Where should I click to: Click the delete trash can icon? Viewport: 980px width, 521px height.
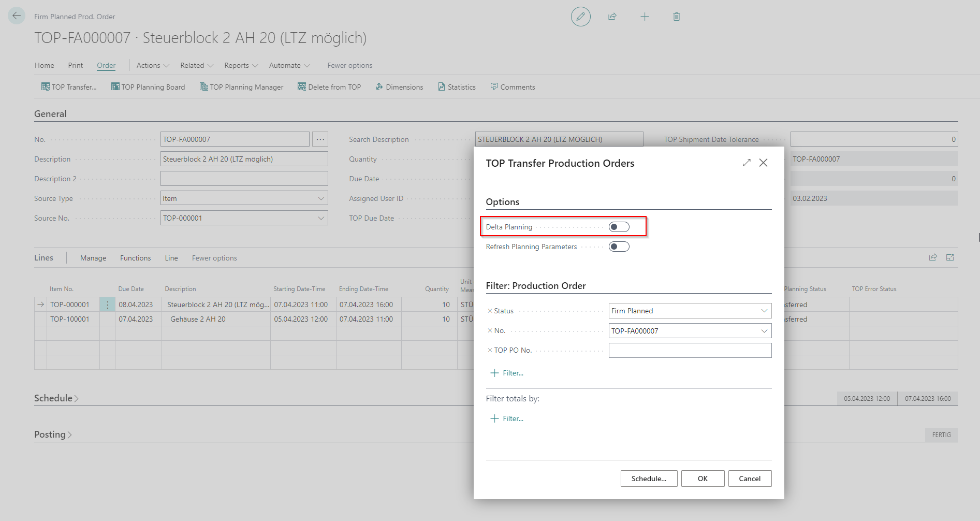(x=676, y=17)
